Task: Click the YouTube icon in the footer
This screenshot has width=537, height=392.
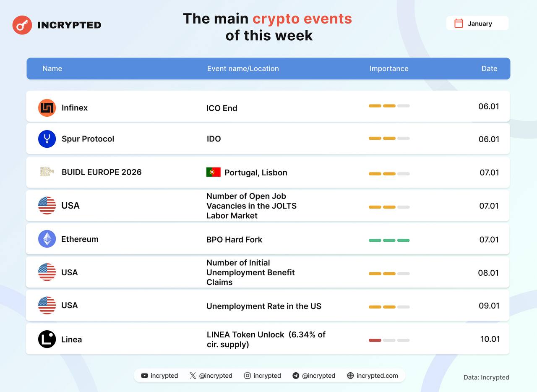Action: (x=144, y=376)
